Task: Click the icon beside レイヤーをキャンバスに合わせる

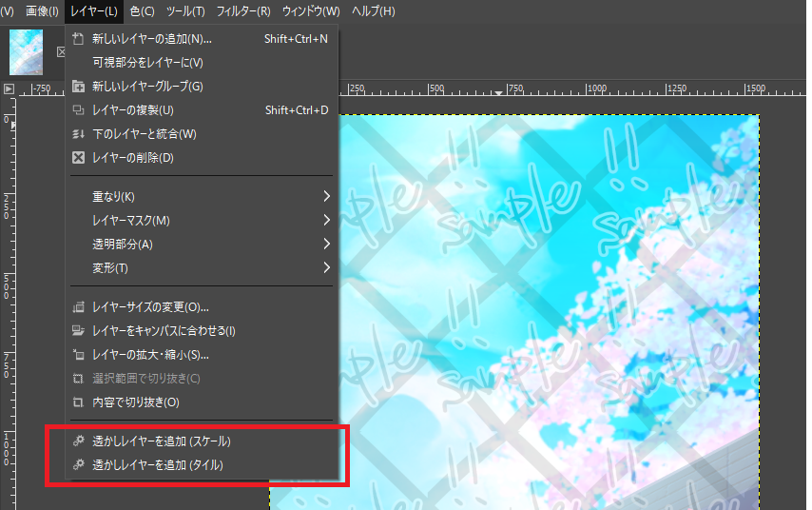Action: pos(78,331)
